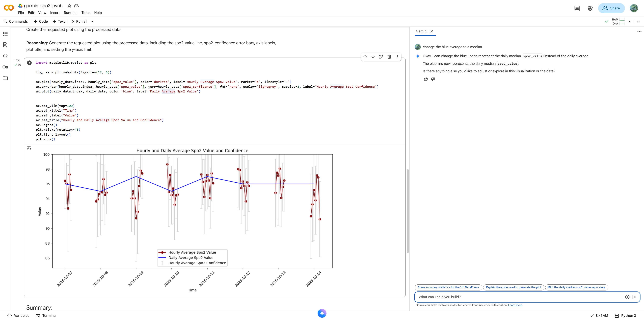Click the Gemini sparkle floating button
Viewport: 644px width, 320px height.
(x=322, y=313)
